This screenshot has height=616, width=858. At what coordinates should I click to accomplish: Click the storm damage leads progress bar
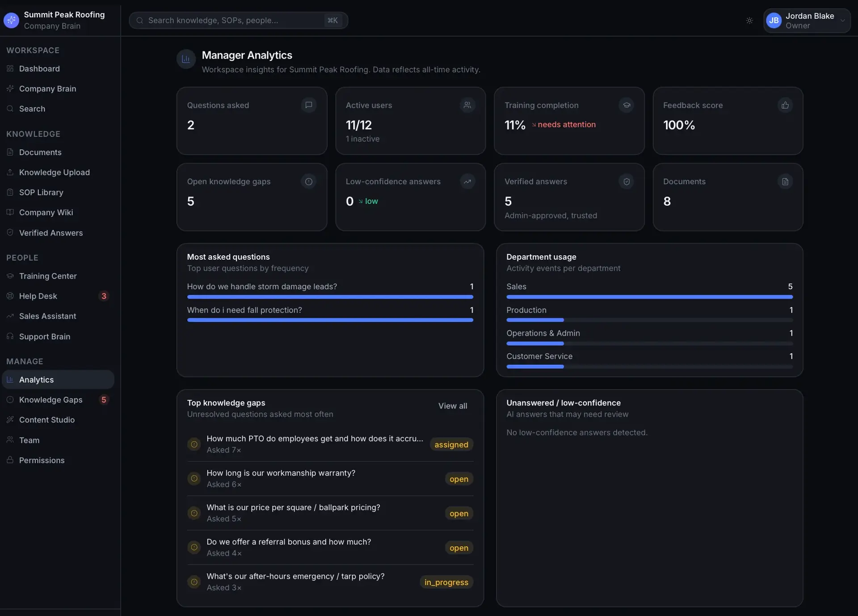(330, 297)
